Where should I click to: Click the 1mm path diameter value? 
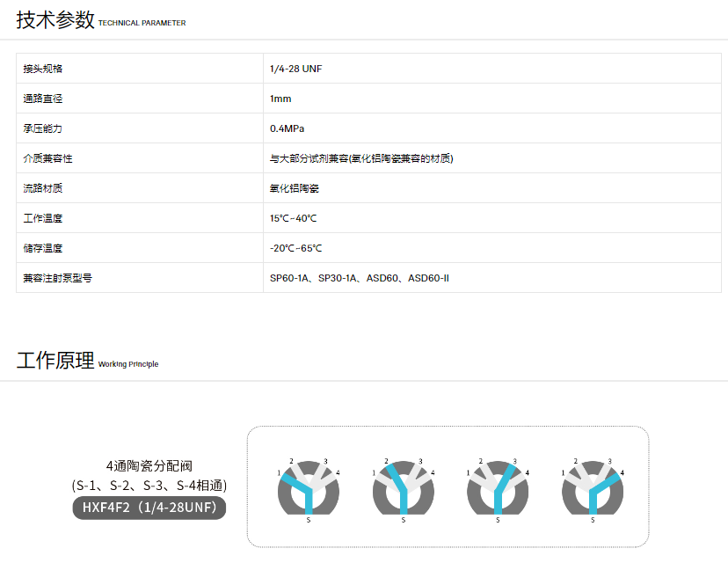coord(280,99)
